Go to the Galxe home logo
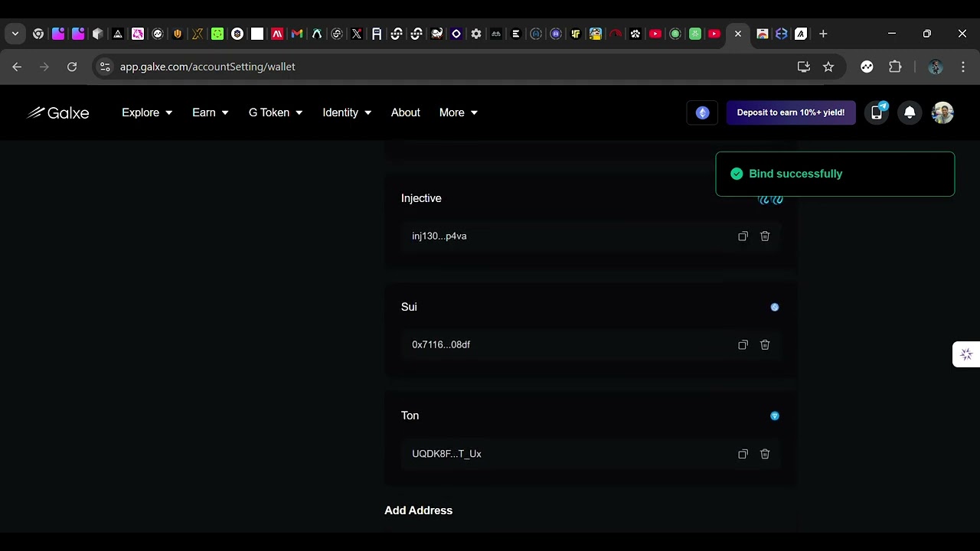The width and height of the screenshot is (980, 551). point(58,112)
